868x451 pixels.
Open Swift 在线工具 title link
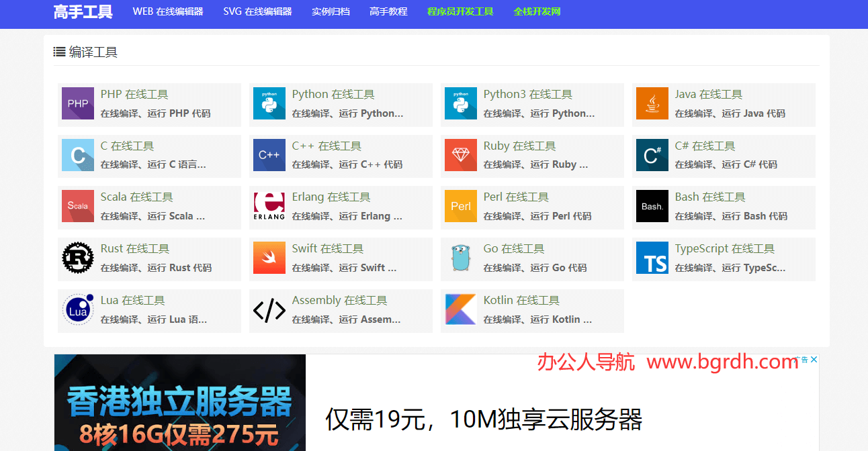[328, 249]
